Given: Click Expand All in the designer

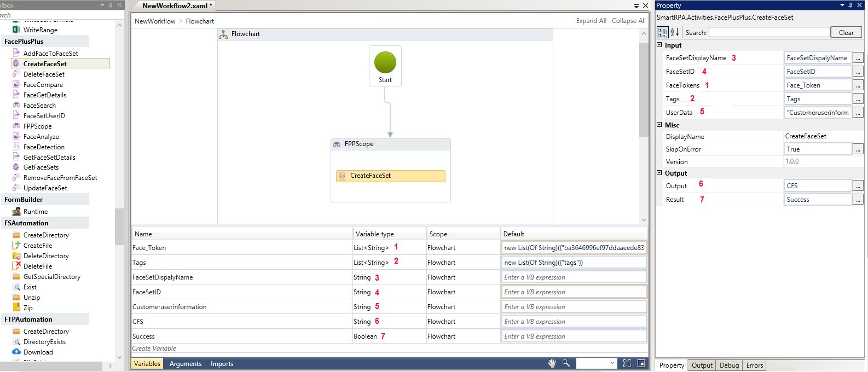Looking at the screenshot, I should tap(591, 21).
